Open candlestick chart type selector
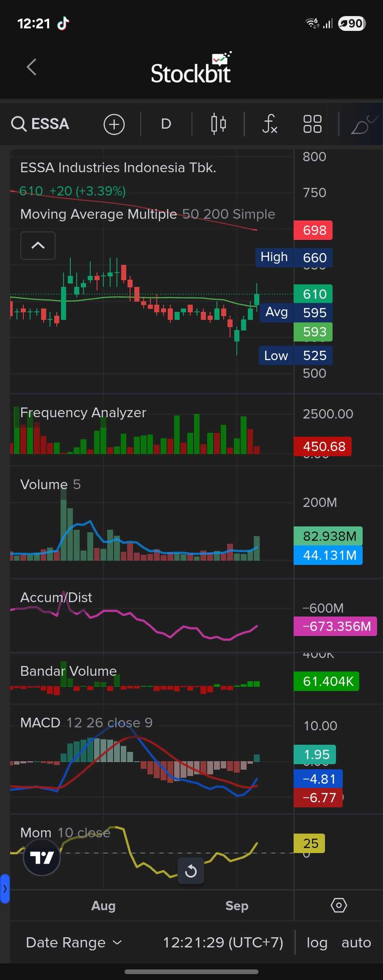 [218, 124]
